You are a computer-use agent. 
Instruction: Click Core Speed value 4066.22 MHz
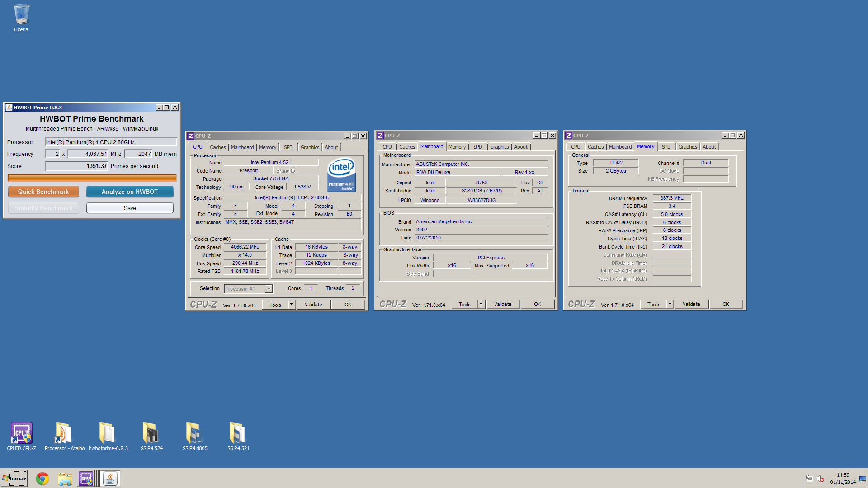[245, 247]
